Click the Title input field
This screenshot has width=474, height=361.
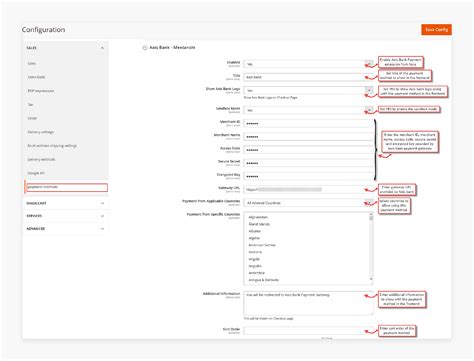(x=308, y=77)
